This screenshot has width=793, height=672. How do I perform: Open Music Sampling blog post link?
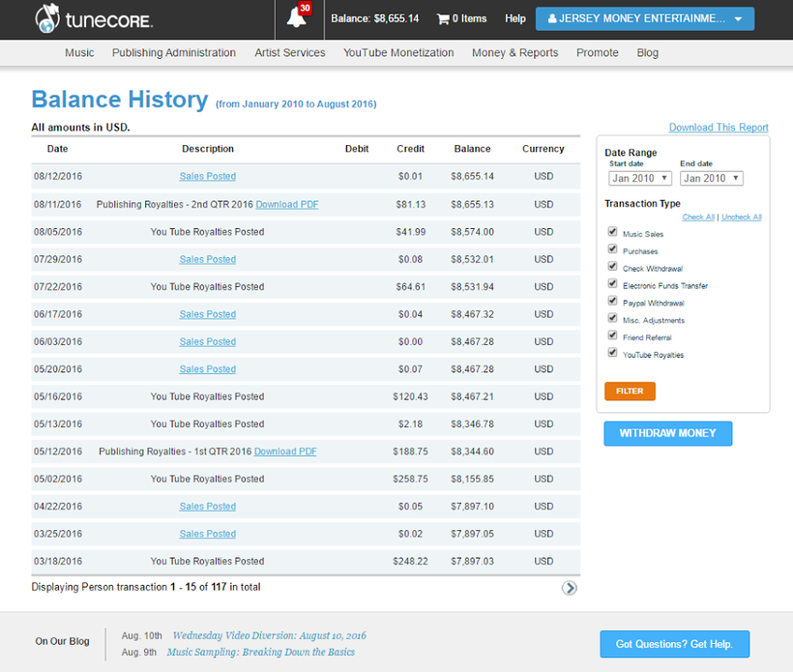260,653
